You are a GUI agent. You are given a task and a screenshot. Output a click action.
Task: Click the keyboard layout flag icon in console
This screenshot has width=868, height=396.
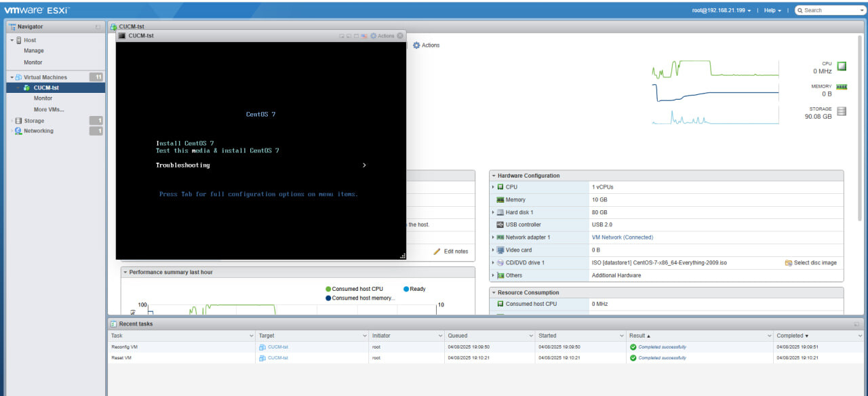click(364, 36)
